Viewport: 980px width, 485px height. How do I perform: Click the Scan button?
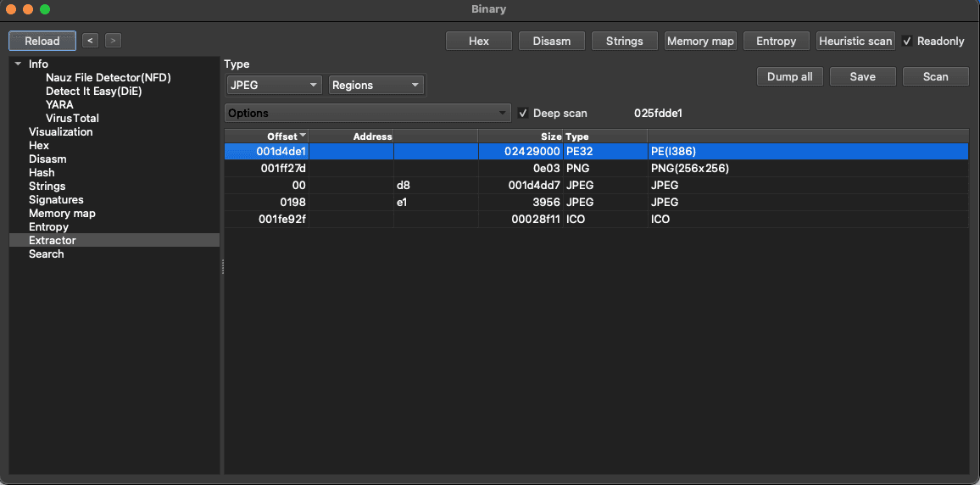click(x=935, y=76)
